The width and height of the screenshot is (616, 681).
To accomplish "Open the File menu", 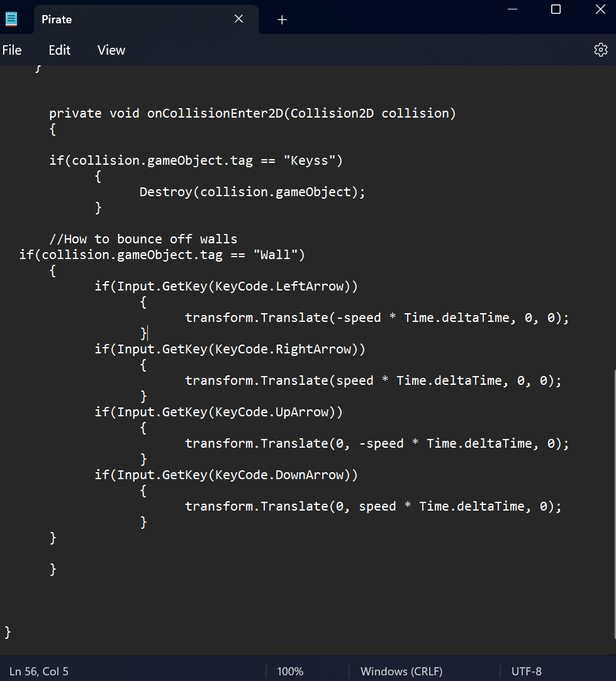I will pyautogui.click(x=12, y=50).
